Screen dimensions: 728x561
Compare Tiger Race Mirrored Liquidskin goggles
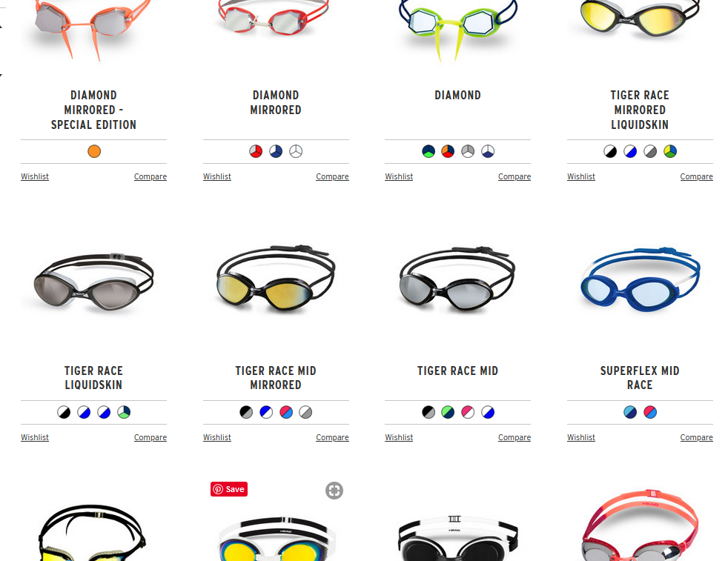click(696, 176)
